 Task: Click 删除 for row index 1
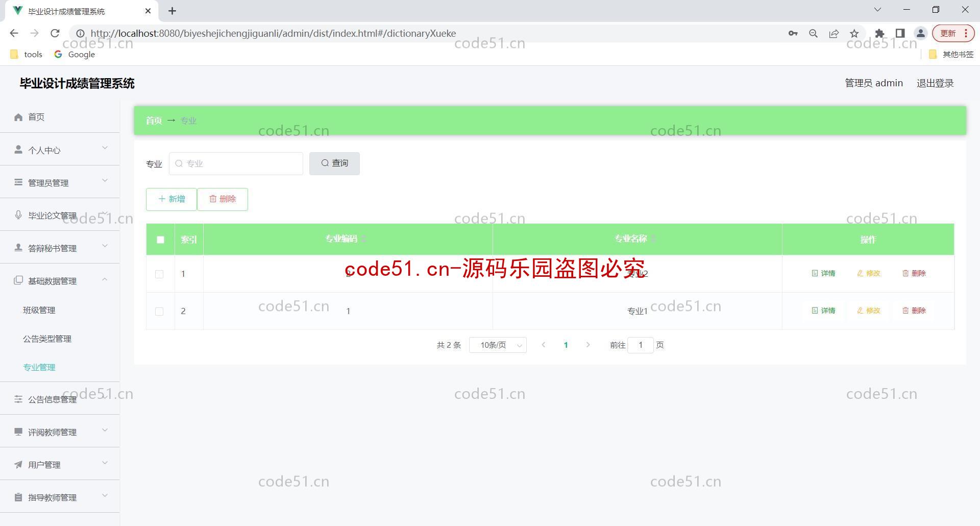pyautogui.click(x=914, y=273)
